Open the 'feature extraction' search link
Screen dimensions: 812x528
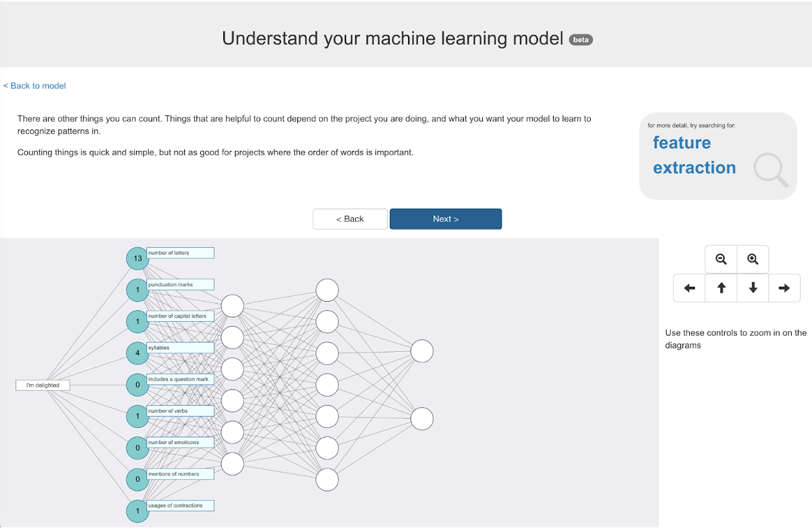click(694, 155)
